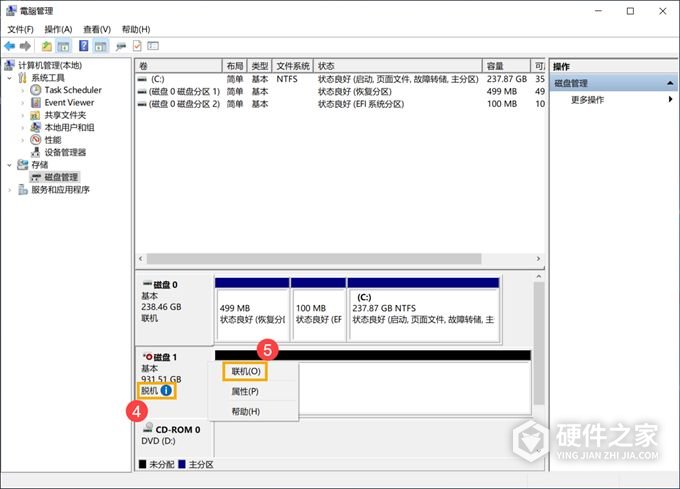
Task: Select 磁盘管理 in the tree
Action: 61,177
